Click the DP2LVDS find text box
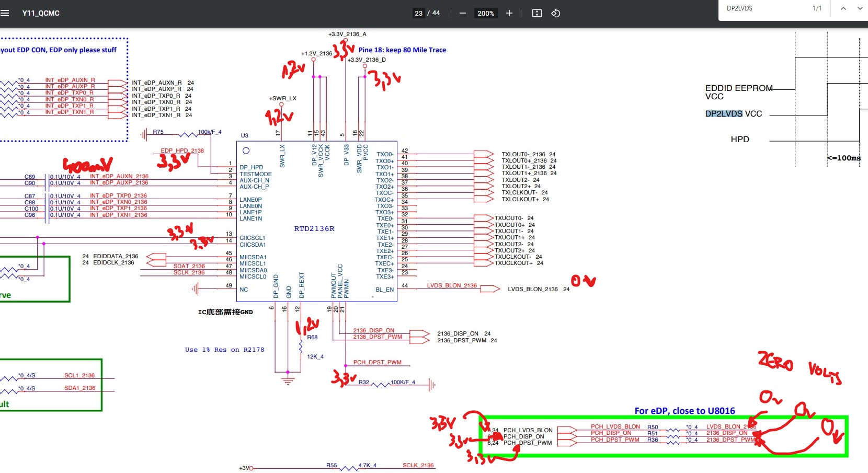This screenshot has height=473, width=868. pyautogui.click(x=763, y=8)
